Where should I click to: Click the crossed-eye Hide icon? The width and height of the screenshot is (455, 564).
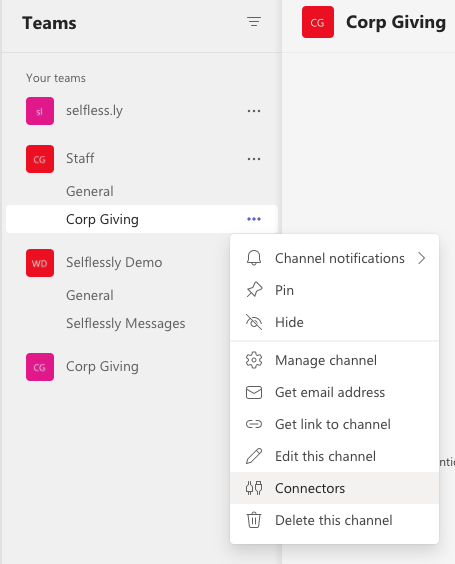coord(254,322)
